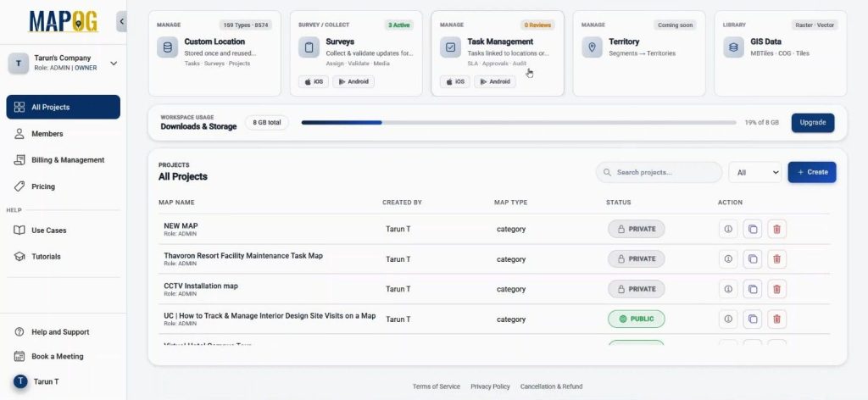Open the Privacy Policy link

pos(490,386)
